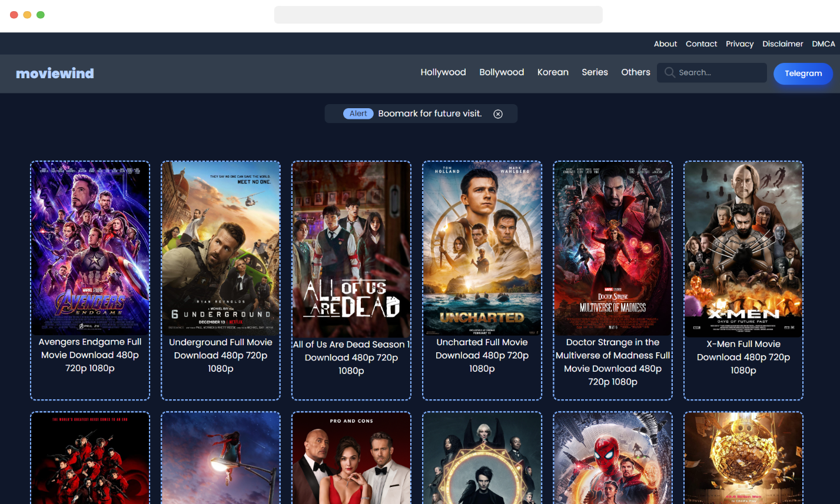Click the Avengers Endgame Full Movie Download title
This screenshot has height=504, width=840.
click(x=90, y=355)
